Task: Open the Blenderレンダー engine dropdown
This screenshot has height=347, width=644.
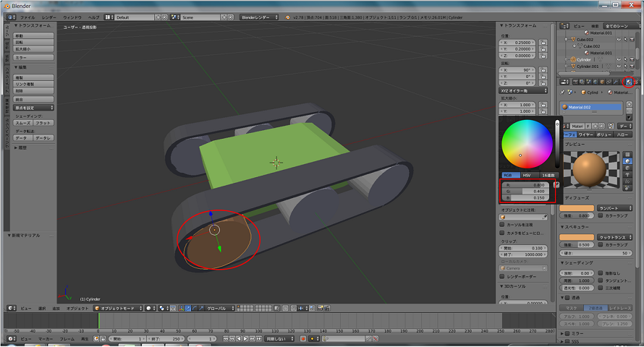Action: 257,17
